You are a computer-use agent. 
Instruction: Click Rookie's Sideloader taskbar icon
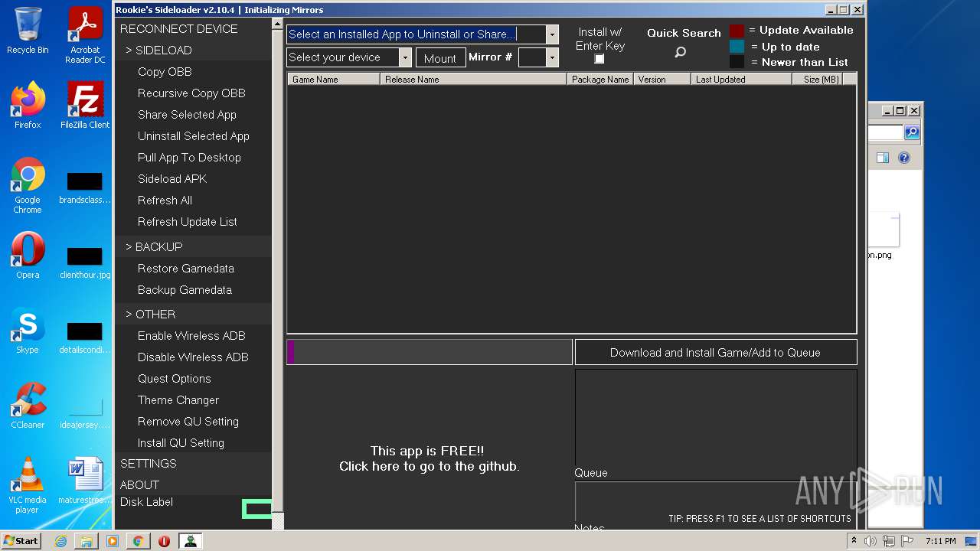point(190,541)
